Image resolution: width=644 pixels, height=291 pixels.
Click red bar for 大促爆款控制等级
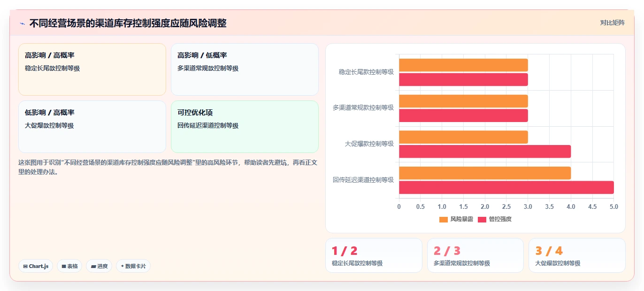click(485, 151)
